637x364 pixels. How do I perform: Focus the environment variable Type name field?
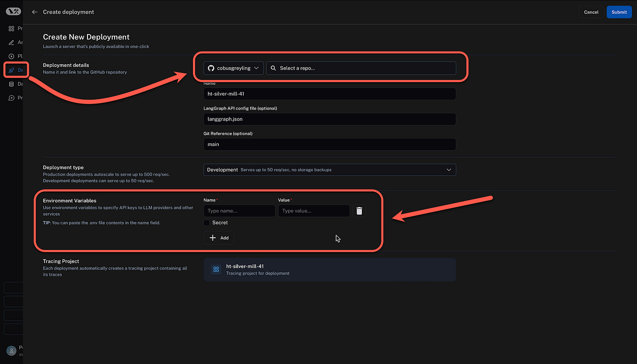(239, 211)
